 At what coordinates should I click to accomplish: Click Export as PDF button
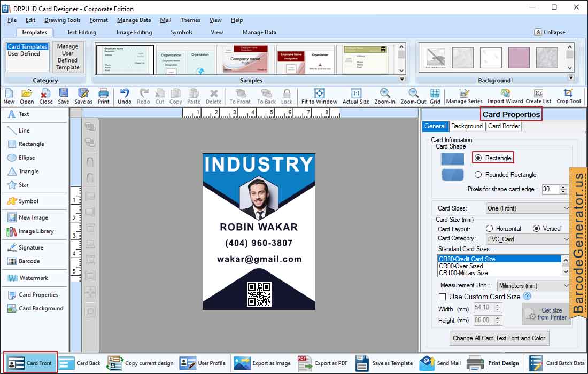click(x=322, y=363)
